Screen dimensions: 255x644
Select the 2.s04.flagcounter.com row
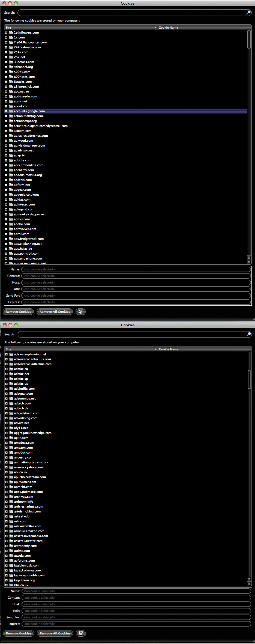click(x=125, y=42)
